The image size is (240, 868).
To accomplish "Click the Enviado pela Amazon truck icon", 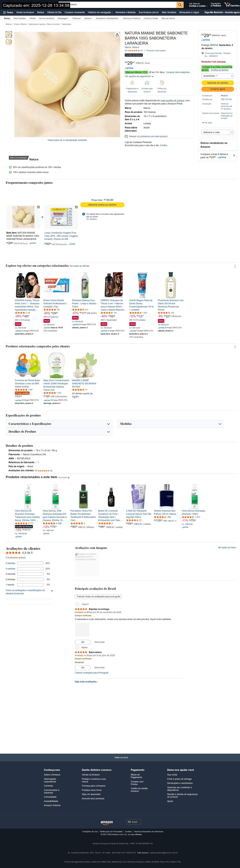I will (x=147, y=83).
